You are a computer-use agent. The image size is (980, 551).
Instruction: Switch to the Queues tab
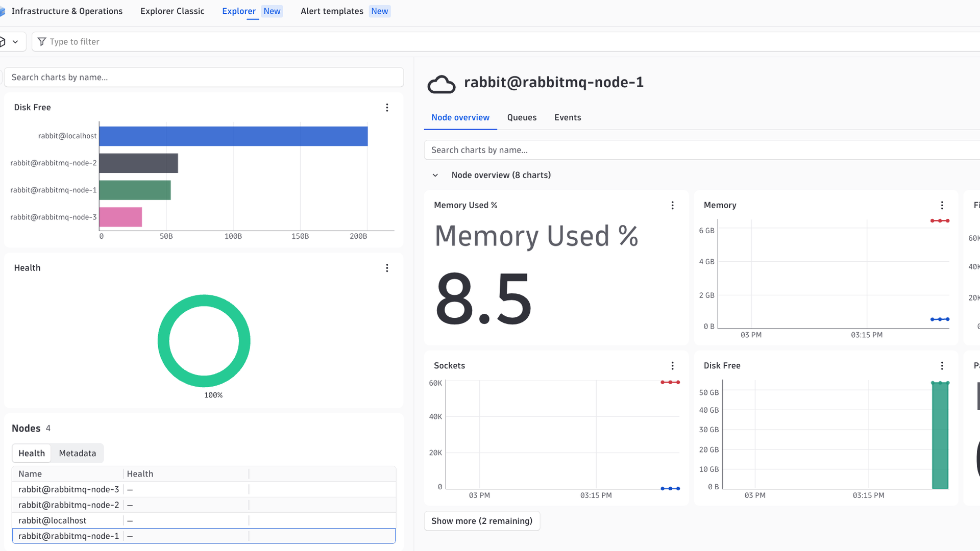pyautogui.click(x=522, y=117)
